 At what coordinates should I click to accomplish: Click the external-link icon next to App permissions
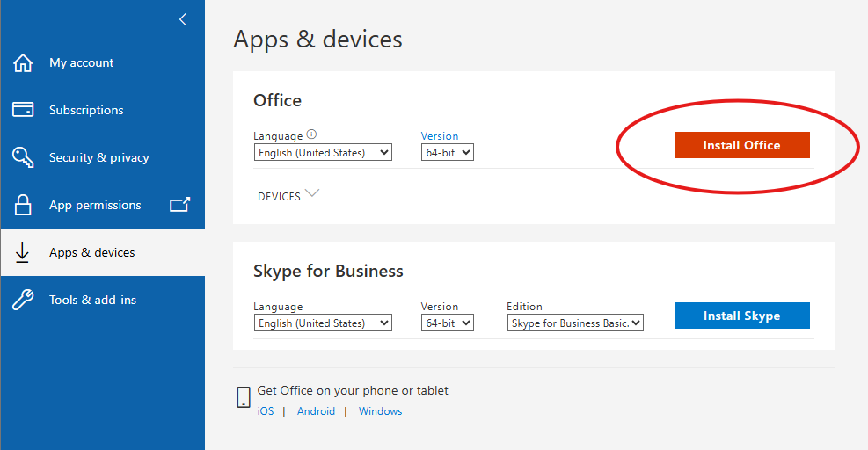pos(179,204)
